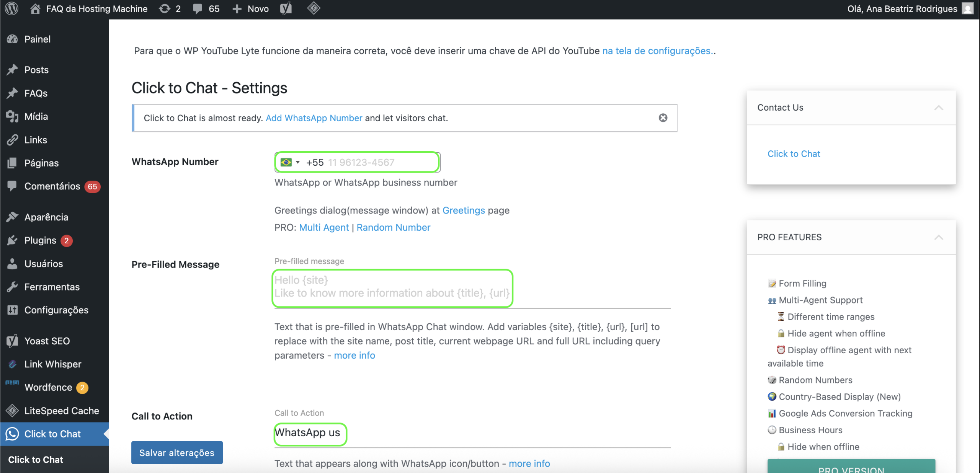This screenshot has height=473, width=980.
Task: Click the Plugins 2 update badge
Action: point(67,241)
